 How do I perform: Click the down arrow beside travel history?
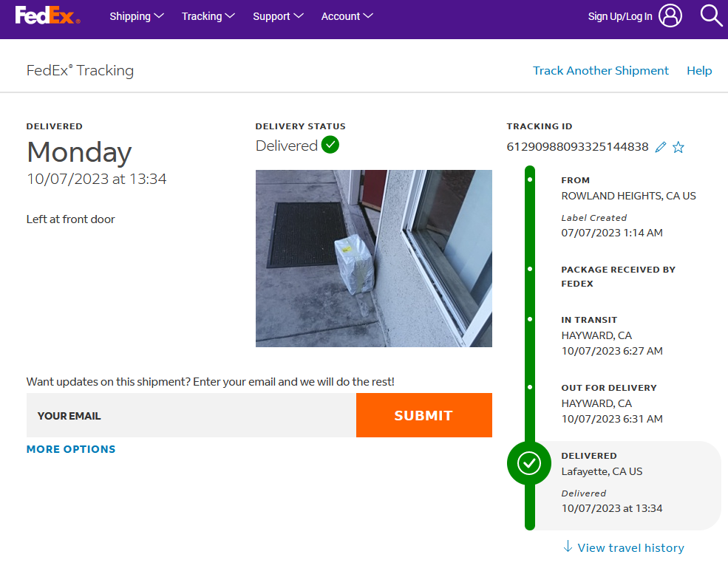[568, 547]
